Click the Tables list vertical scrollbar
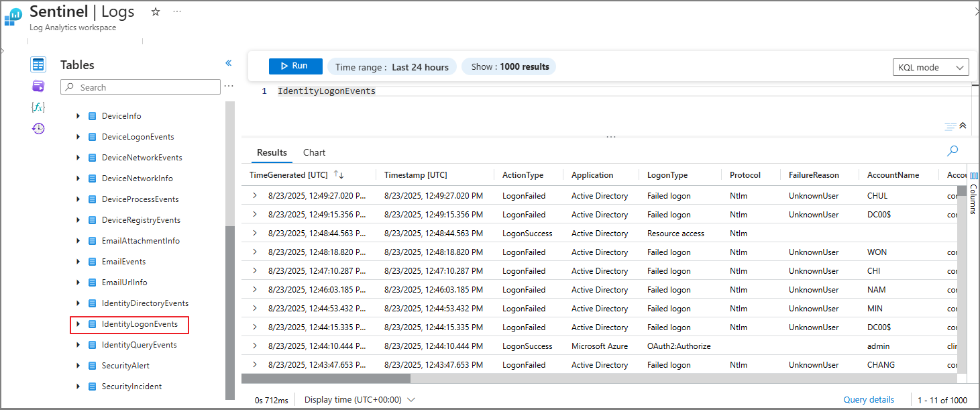The height and width of the screenshot is (410, 980). (x=230, y=313)
